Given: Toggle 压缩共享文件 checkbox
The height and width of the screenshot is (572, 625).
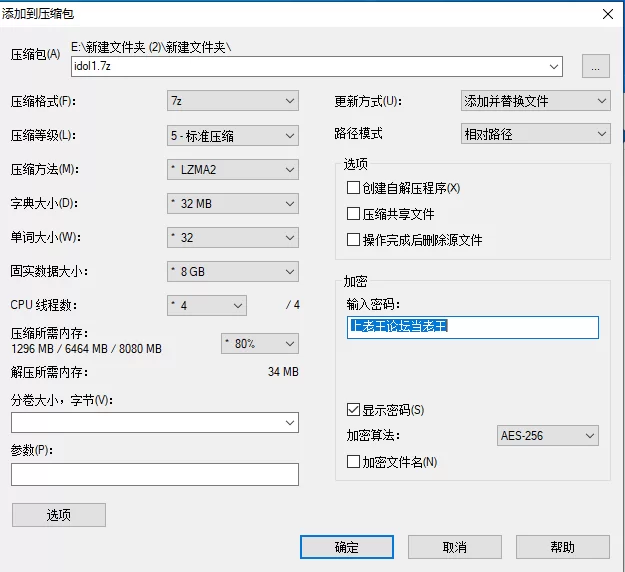Looking at the screenshot, I should [353, 214].
